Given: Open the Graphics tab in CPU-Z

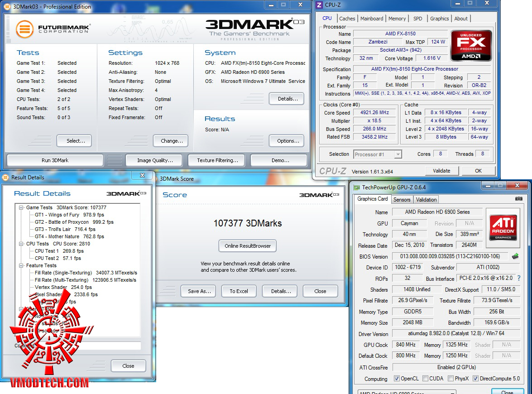Looking at the screenshot, I should pos(439,19).
